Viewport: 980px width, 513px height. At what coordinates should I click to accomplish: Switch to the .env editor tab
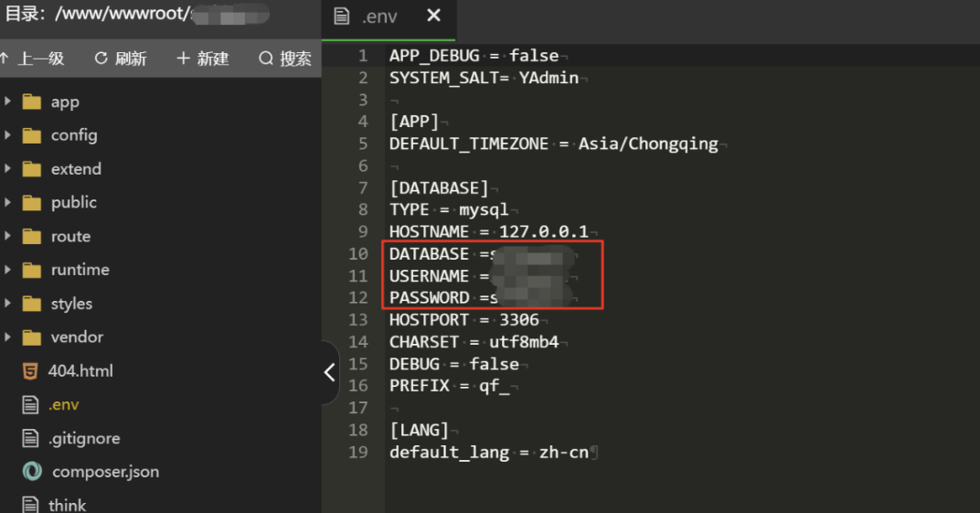[373, 16]
